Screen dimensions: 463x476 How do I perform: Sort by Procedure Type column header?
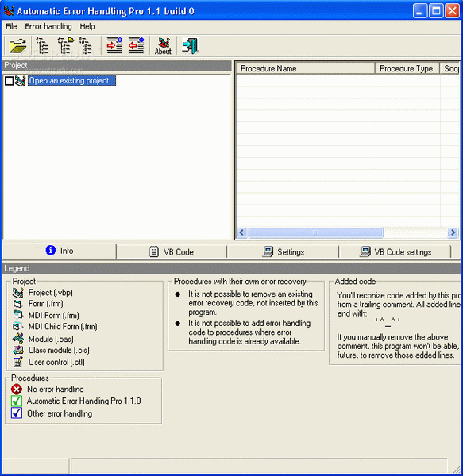(407, 68)
